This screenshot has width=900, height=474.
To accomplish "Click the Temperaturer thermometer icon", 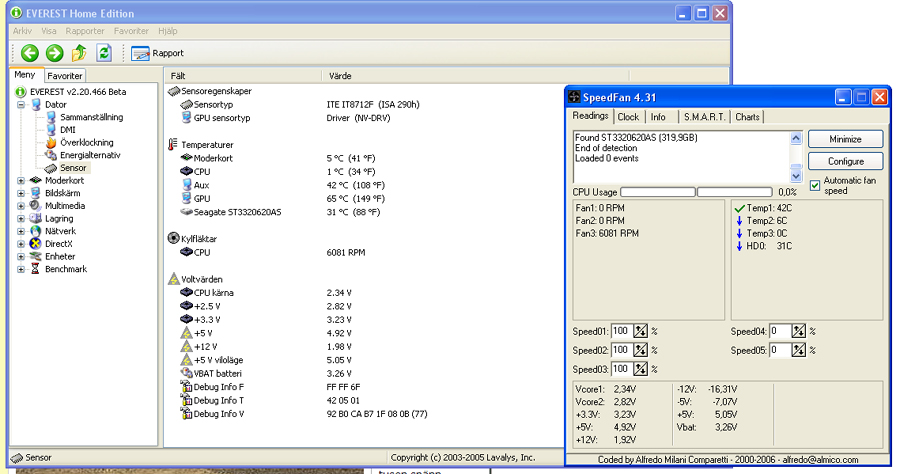I will pos(173,145).
